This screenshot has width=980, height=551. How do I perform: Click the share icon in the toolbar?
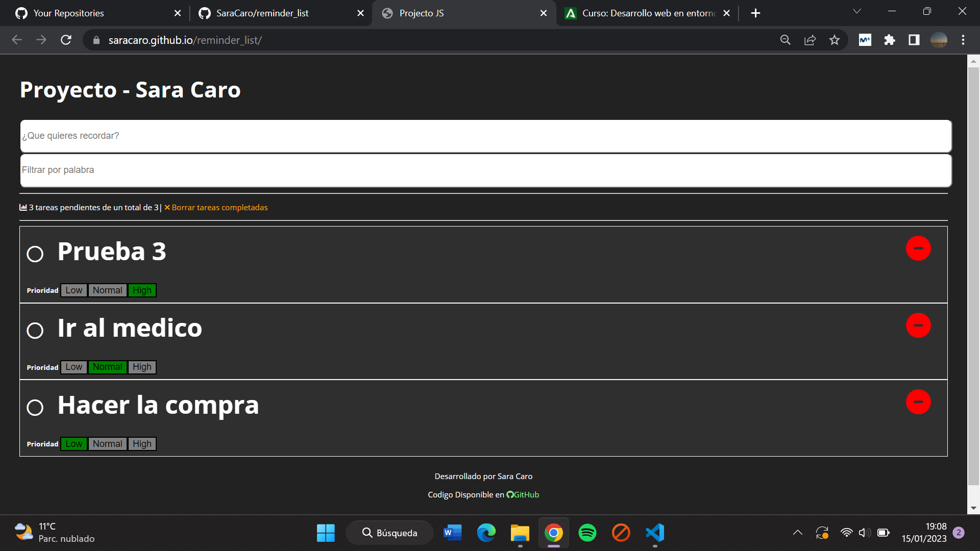[810, 40]
